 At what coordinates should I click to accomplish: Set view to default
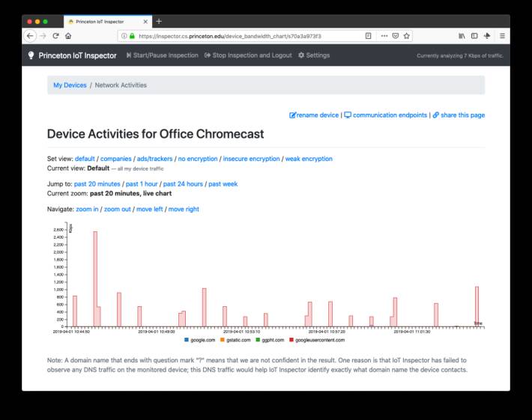coord(85,159)
